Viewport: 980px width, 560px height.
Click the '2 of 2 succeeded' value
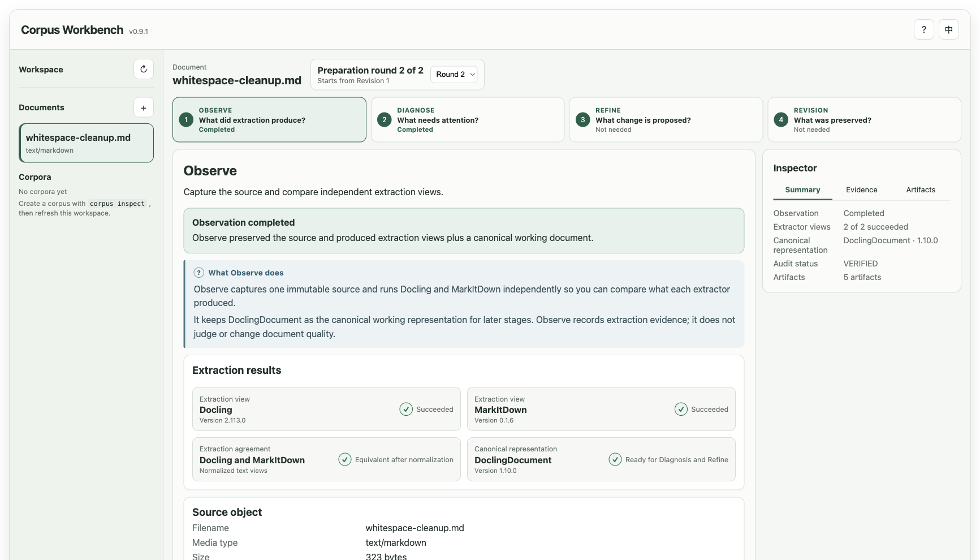pos(875,227)
